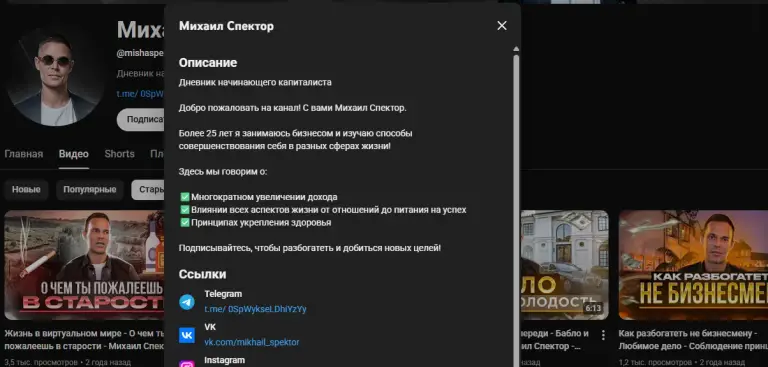Open the video thumbnail with 6:13 duration
Viewport: 768px width, 367px height.
tap(564, 265)
